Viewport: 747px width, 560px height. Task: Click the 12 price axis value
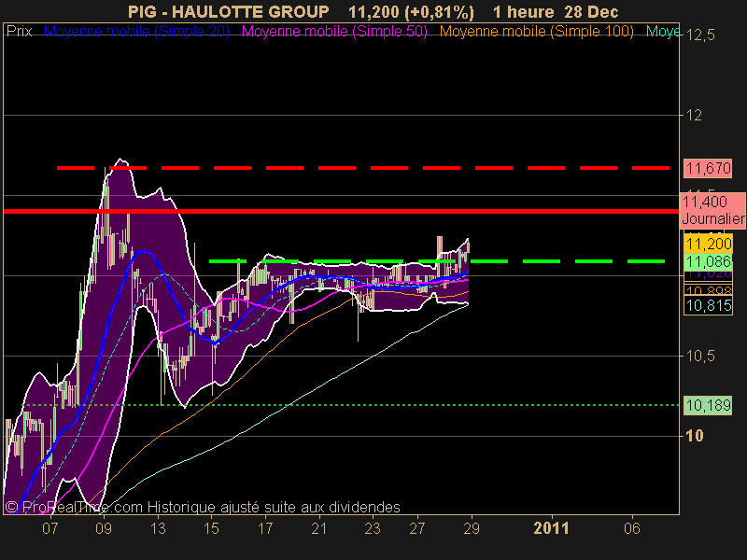[x=694, y=115]
